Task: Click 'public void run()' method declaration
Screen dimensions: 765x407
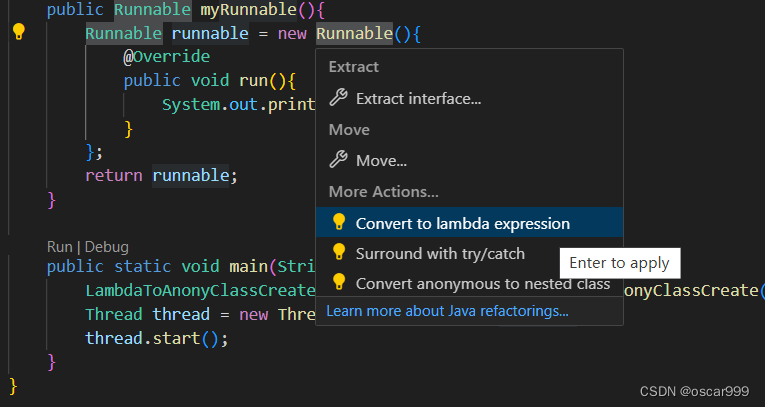Action: (210, 81)
